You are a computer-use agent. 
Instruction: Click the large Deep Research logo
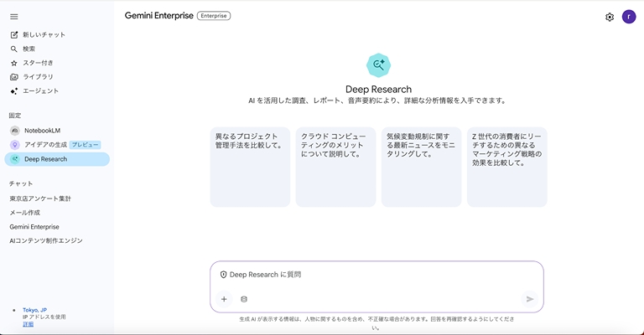[378, 65]
